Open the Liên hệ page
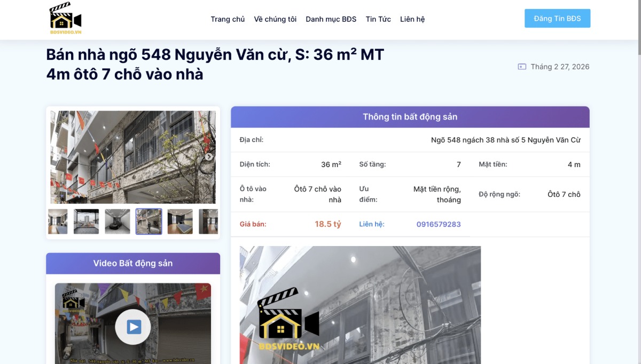The height and width of the screenshot is (364, 641). tap(412, 19)
